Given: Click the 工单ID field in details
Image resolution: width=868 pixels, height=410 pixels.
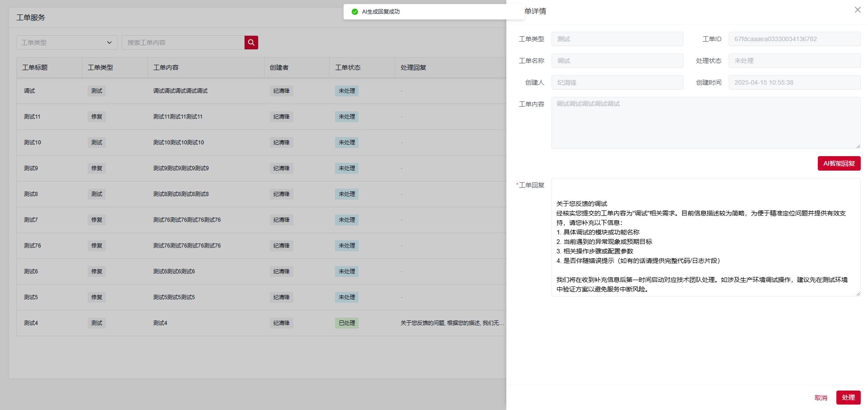Looking at the screenshot, I should tap(794, 39).
